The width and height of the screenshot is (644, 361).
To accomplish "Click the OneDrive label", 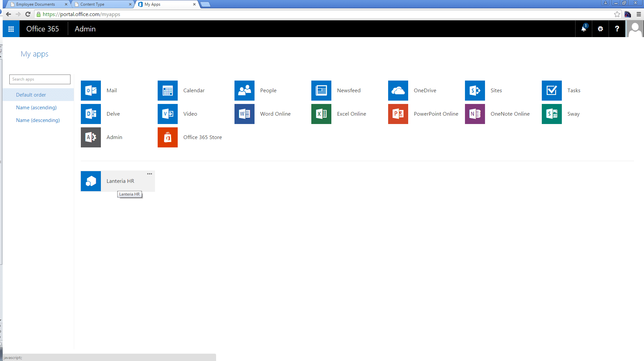I will (x=425, y=91).
